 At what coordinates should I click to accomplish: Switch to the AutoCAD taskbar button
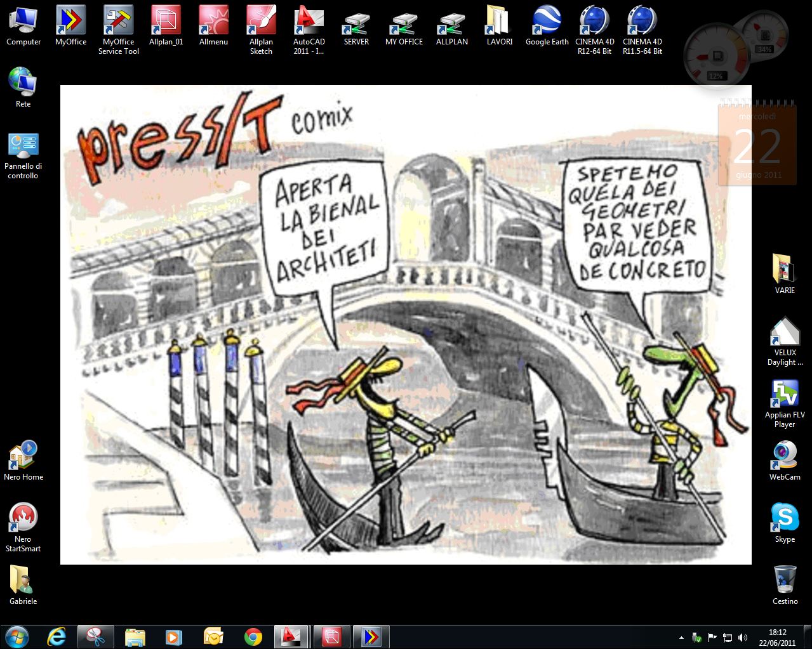(293, 636)
